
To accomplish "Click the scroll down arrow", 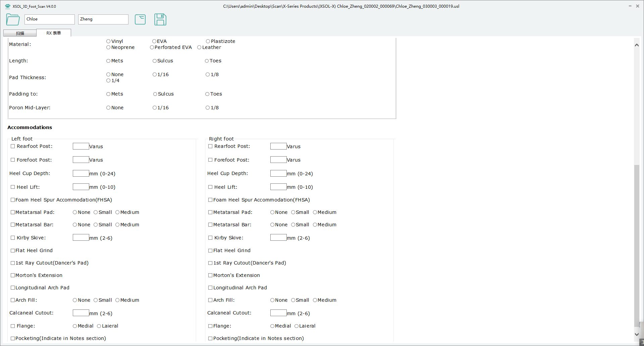I will coord(637,334).
